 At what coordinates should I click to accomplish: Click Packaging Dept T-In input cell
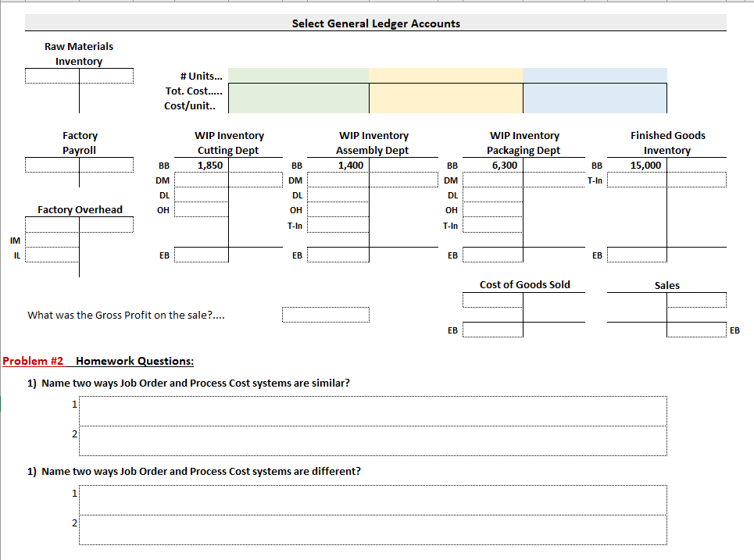point(493,226)
